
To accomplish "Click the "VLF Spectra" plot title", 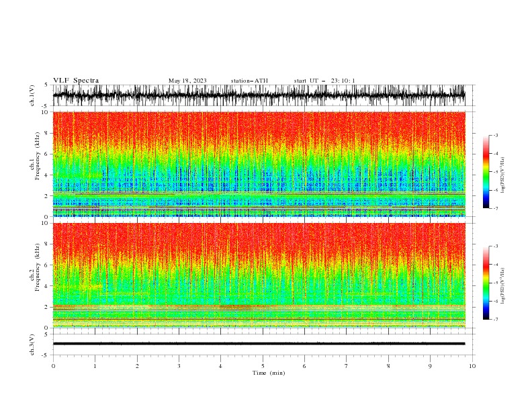I will 76,81.
